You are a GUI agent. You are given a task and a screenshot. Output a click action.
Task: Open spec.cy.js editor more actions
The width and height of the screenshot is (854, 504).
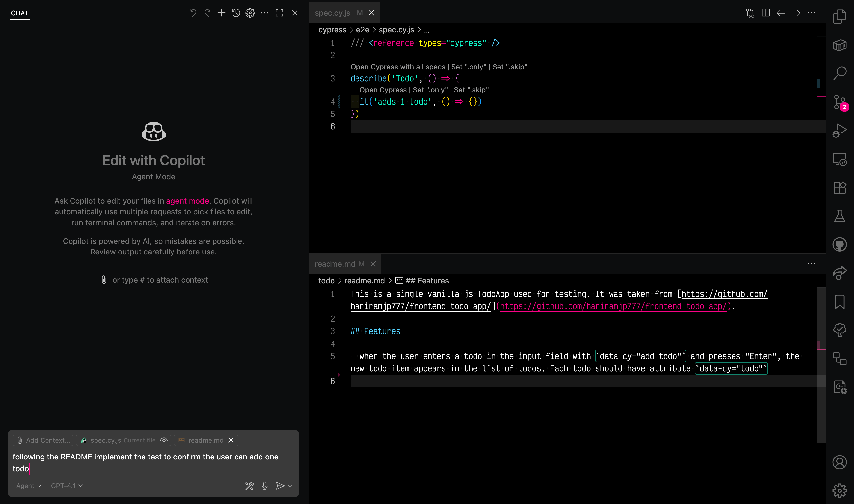(x=812, y=13)
